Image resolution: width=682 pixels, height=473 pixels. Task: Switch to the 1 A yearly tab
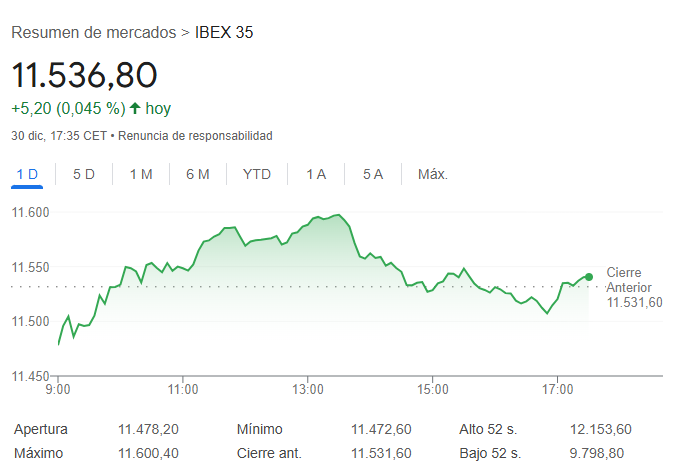tap(316, 174)
